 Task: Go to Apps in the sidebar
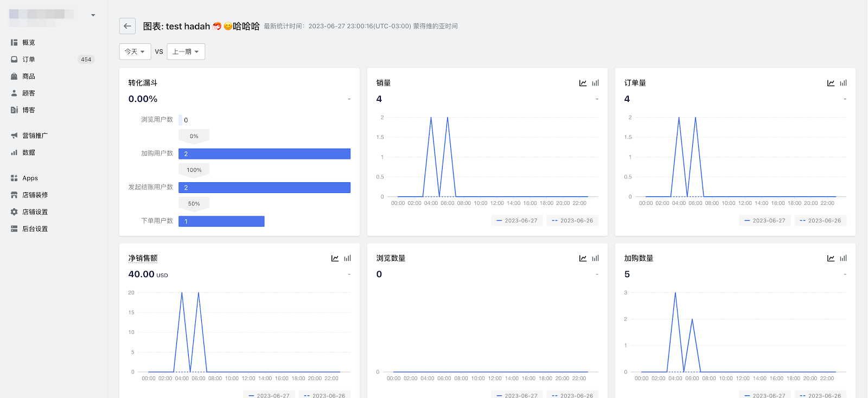click(x=30, y=178)
